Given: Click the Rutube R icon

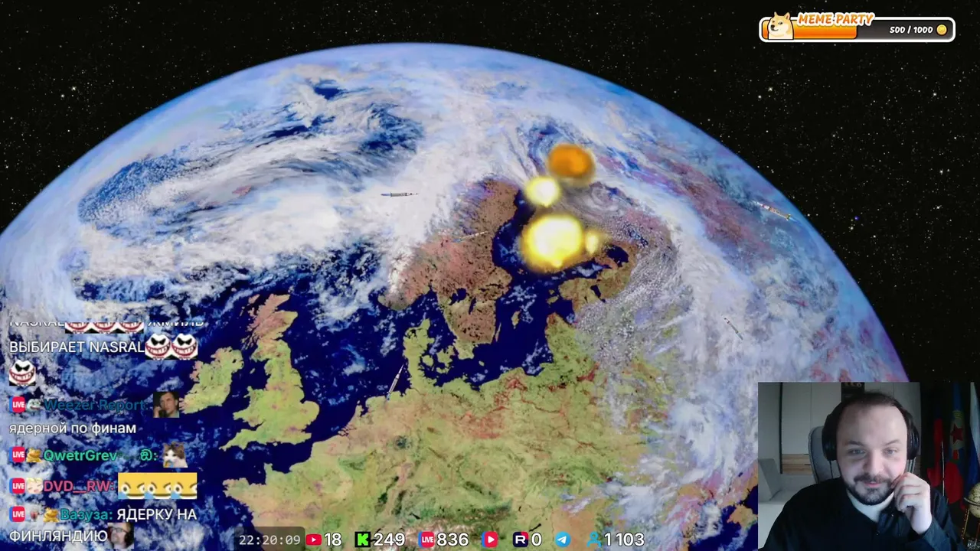Looking at the screenshot, I should [x=521, y=540].
